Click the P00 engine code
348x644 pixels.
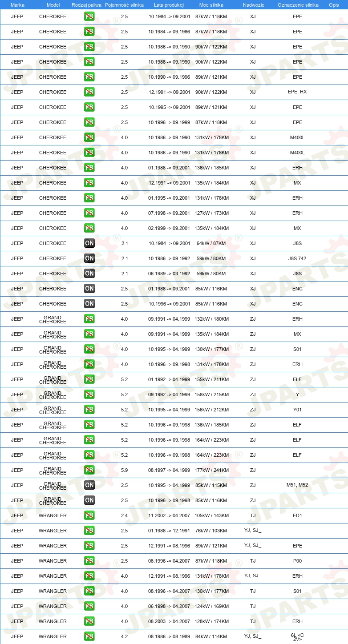pyautogui.click(x=297, y=561)
